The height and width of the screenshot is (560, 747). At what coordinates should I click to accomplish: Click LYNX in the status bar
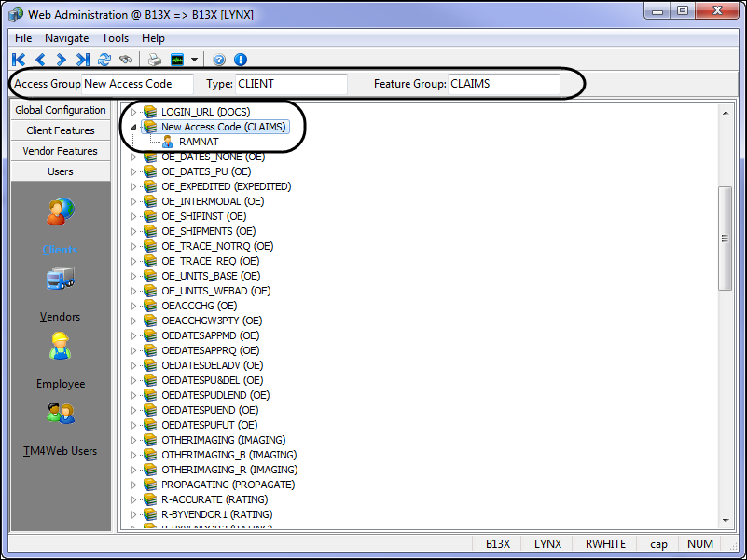[x=547, y=544]
